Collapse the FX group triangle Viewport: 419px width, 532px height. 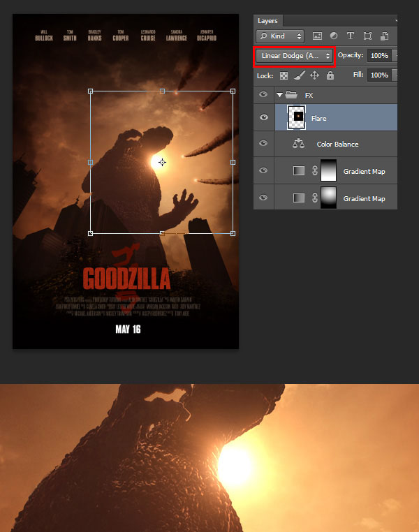[279, 95]
